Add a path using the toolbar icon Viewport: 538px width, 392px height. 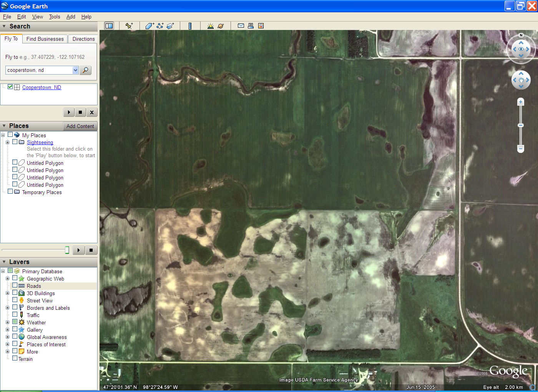point(160,26)
